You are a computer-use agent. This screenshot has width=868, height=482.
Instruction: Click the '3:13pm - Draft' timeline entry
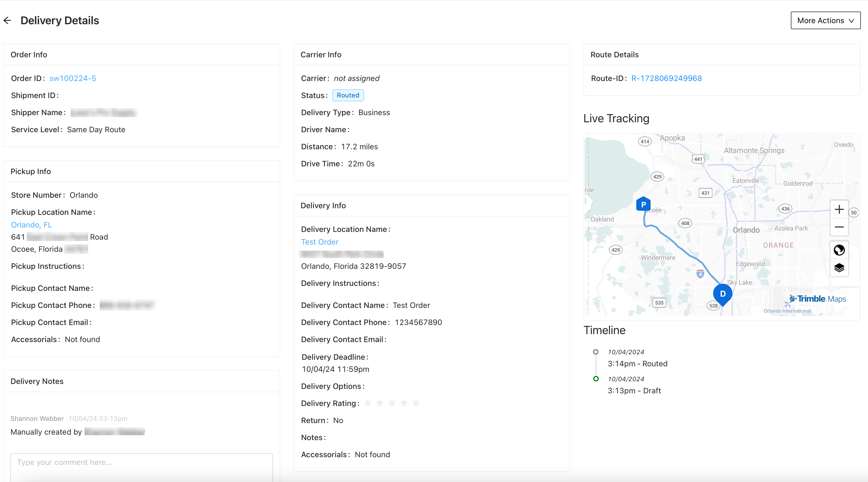point(634,391)
